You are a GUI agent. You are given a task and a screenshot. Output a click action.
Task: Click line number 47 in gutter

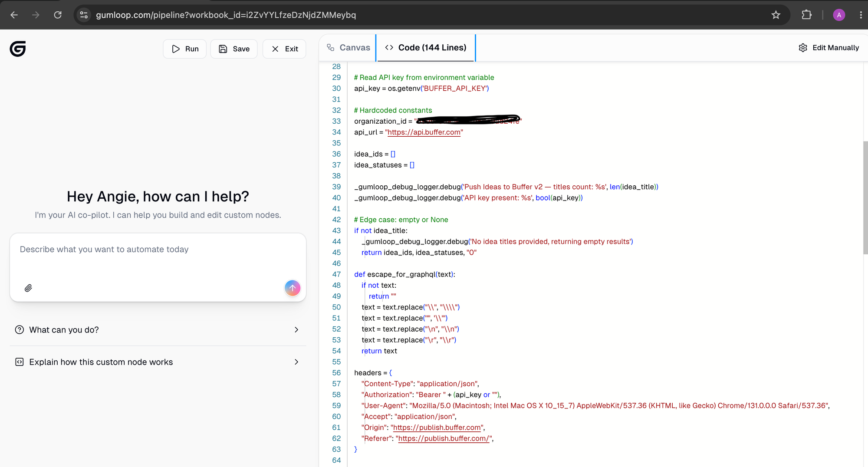pos(336,274)
